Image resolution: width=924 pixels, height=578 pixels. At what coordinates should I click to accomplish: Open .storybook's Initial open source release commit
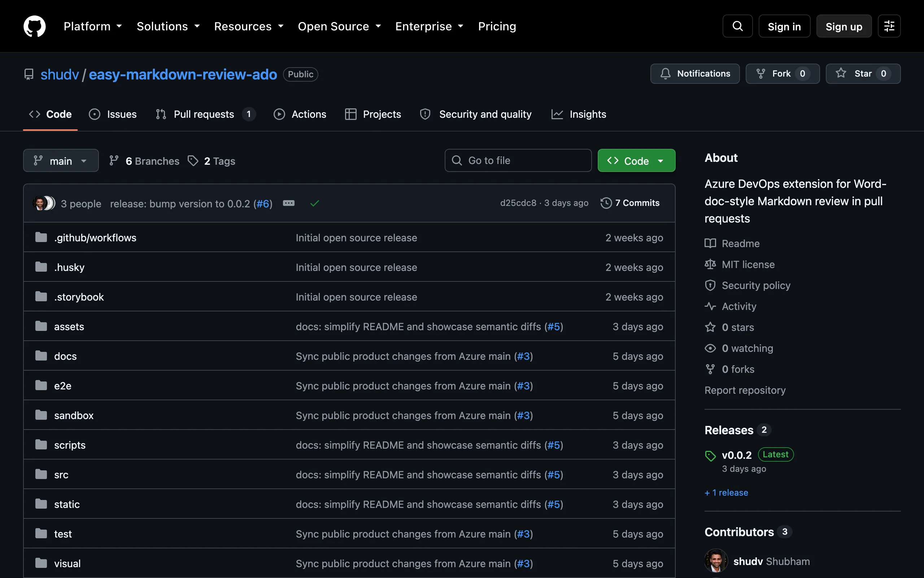[356, 297]
